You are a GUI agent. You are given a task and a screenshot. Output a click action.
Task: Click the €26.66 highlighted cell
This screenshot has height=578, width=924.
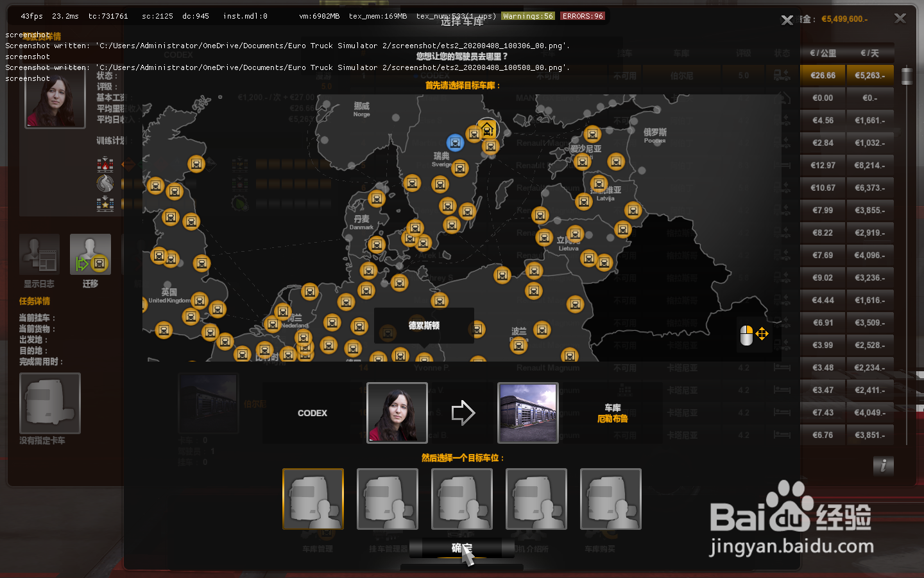823,75
